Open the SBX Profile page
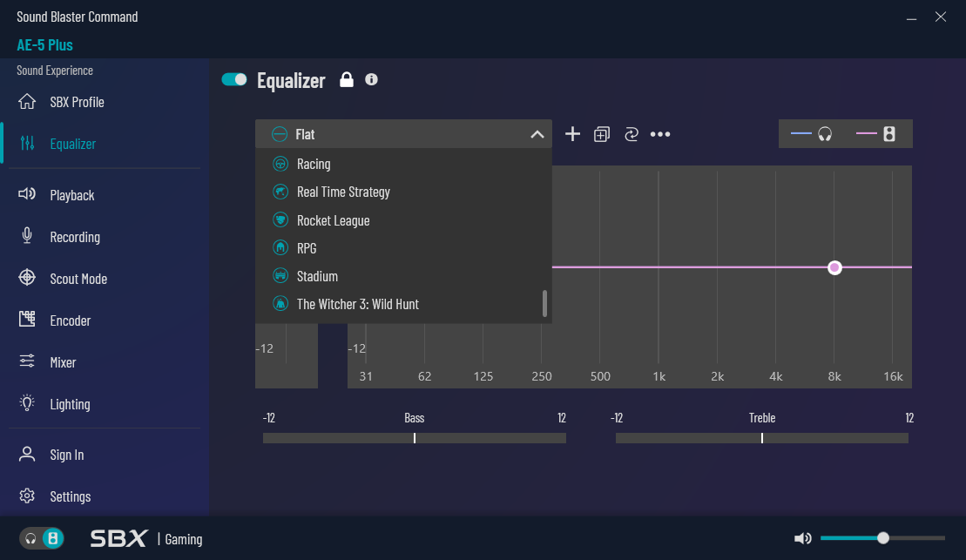 (x=77, y=102)
